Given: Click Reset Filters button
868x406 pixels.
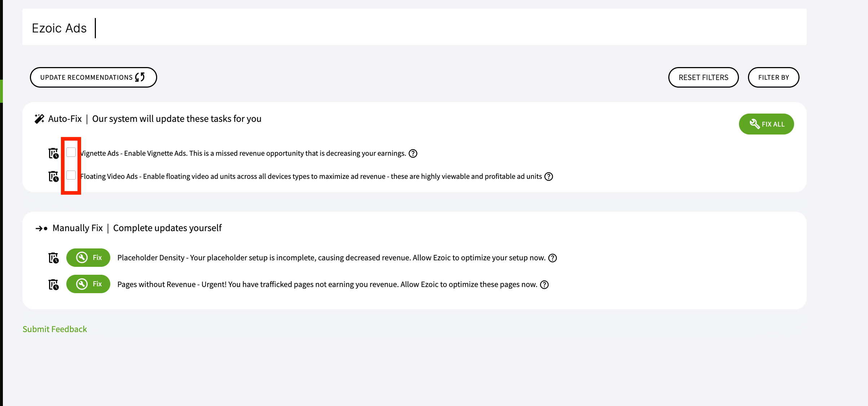Looking at the screenshot, I should (x=704, y=77).
